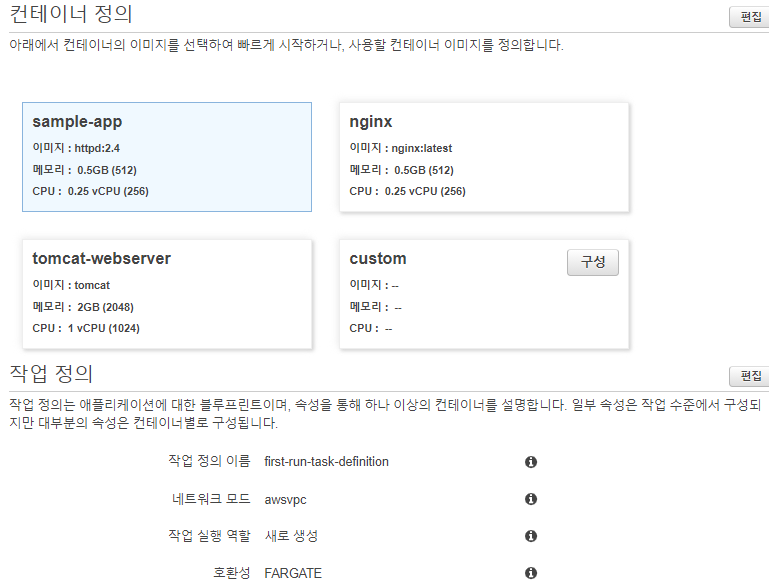Screen dimensions: 769x584
Task: Click the 'FARGATE' compatibility value
Action: pos(293,573)
